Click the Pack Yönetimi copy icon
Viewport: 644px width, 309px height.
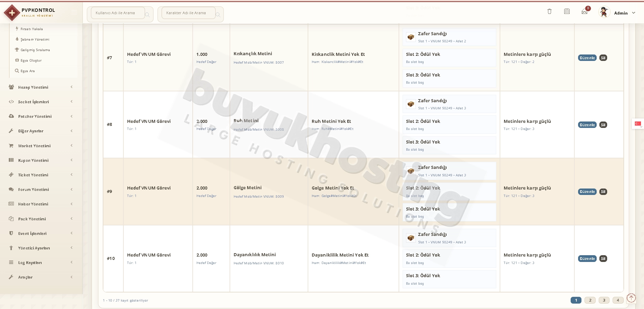[x=11, y=219]
